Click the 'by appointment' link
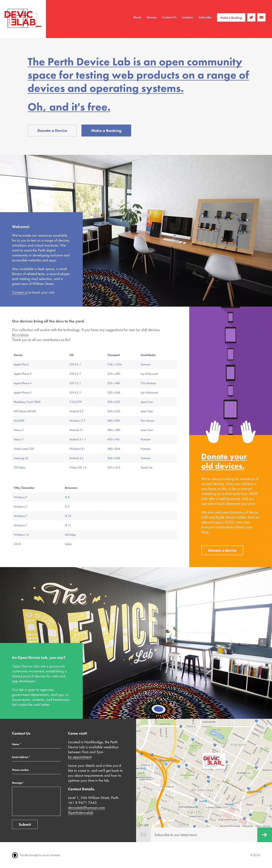 coord(80,757)
